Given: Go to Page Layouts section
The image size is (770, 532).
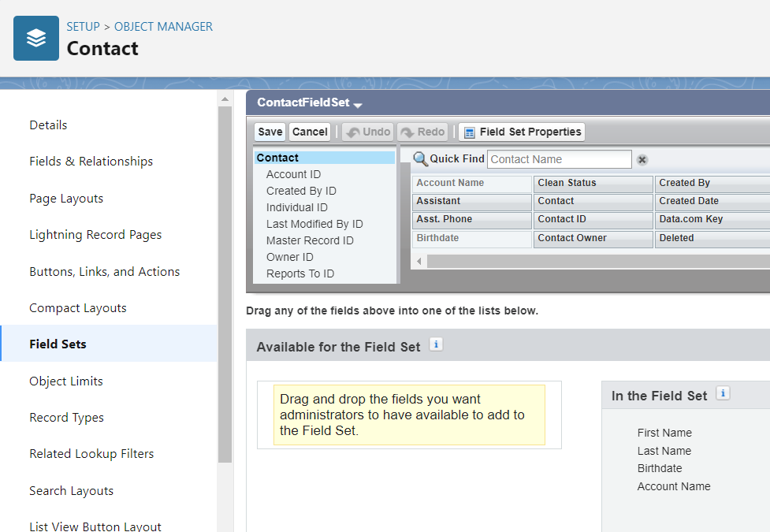Looking at the screenshot, I should point(66,199).
